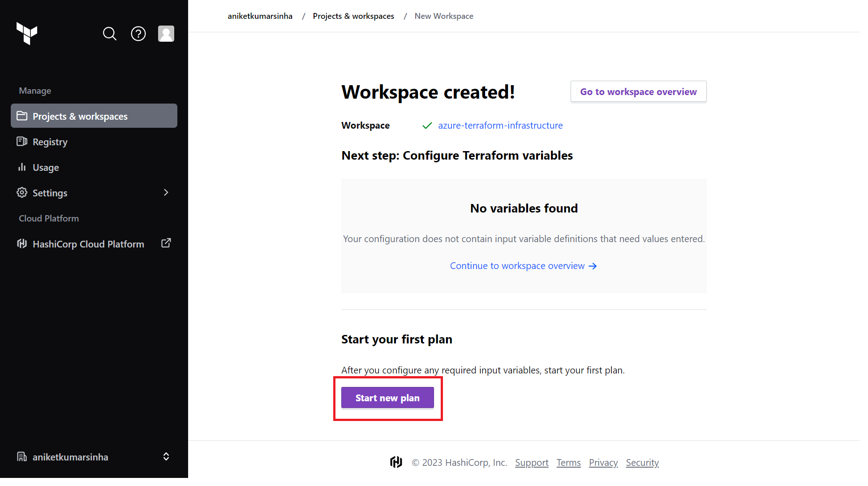Click Go to workspace overview button
868x486 pixels.
pyautogui.click(x=639, y=91)
